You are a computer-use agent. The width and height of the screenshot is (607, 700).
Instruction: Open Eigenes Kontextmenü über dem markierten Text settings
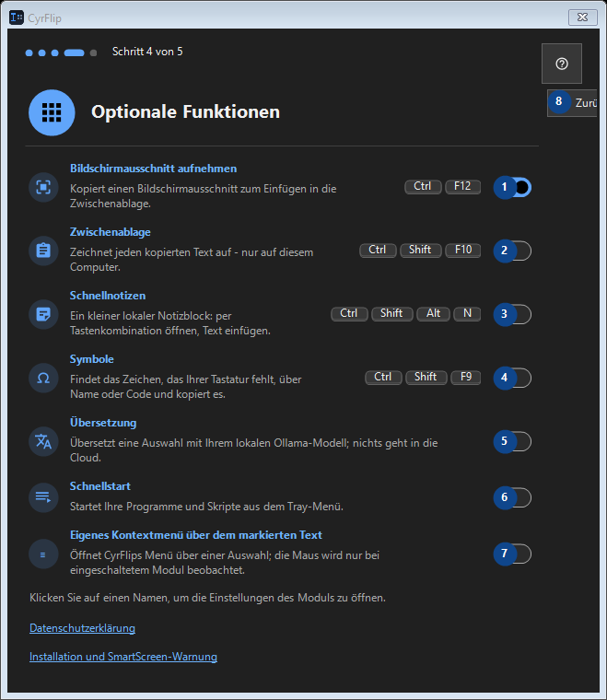pyautogui.click(x=196, y=535)
